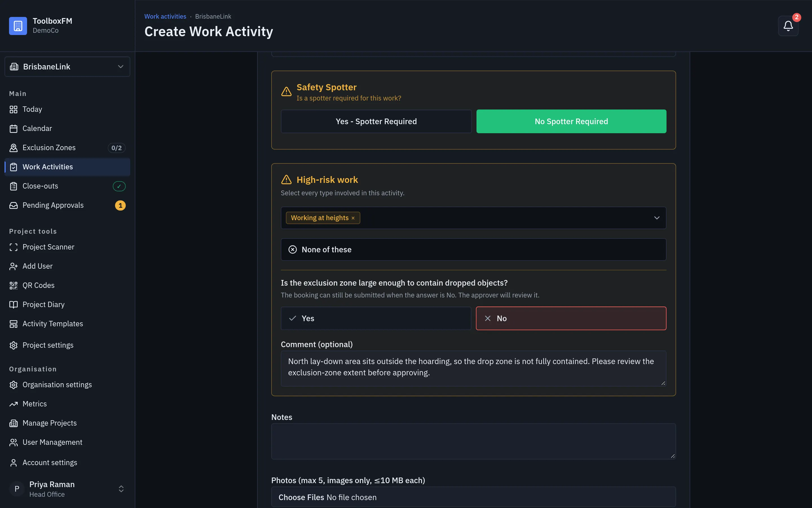Remove the Working at heights tag
Viewport: 812px width, 508px height.
click(353, 218)
